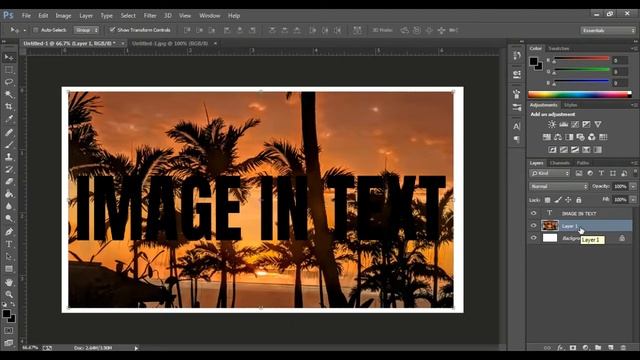Screen dimensions: 640x360
Task: Select the Crop tool
Action: (x=9, y=107)
